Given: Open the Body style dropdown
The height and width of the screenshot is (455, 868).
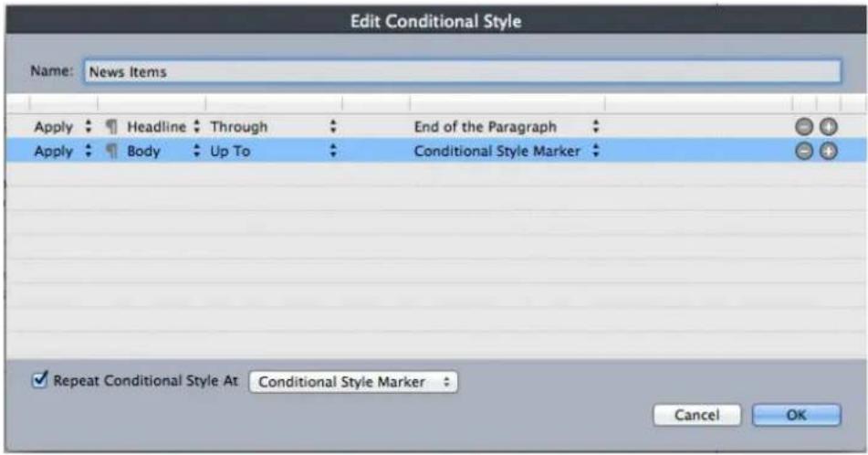Looking at the screenshot, I should click(x=163, y=151).
